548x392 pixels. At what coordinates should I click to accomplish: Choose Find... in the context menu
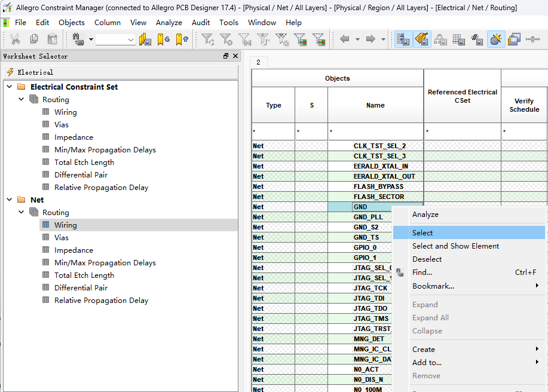469,272
